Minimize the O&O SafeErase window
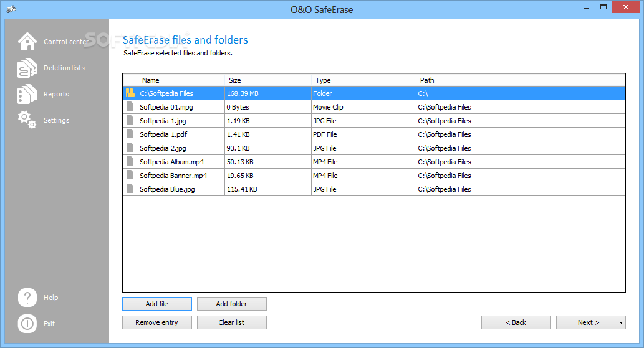The width and height of the screenshot is (644, 348). click(587, 7)
